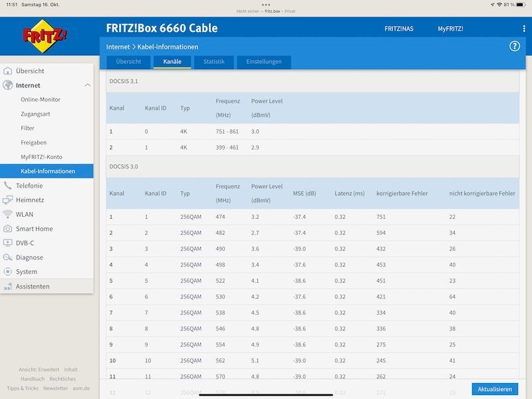Viewport: 532px width, 399px height.
Task: Click the Assistenten icon
Action: pyautogui.click(x=7, y=287)
